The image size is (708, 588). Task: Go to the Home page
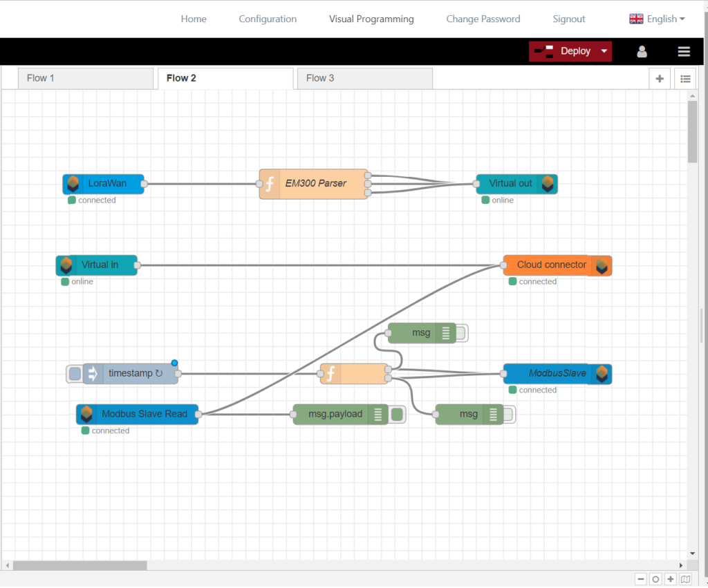194,19
